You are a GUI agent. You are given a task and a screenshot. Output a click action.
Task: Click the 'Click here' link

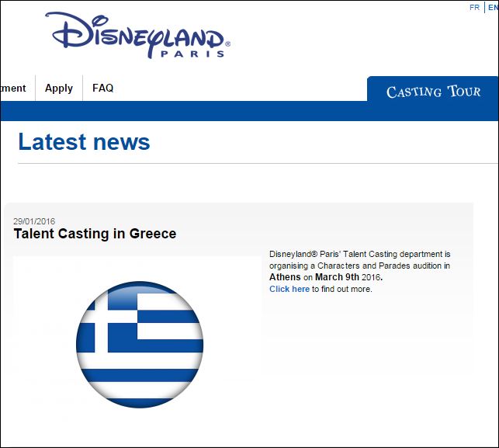(x=289, y=289)
